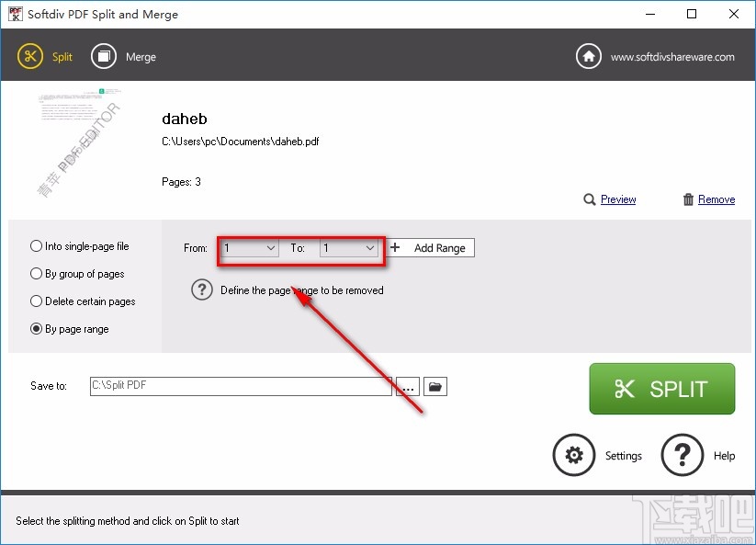This screenshot has width=756, height=545.
Task: Choose By group of pages option
Action: click(x=77, y=274)
